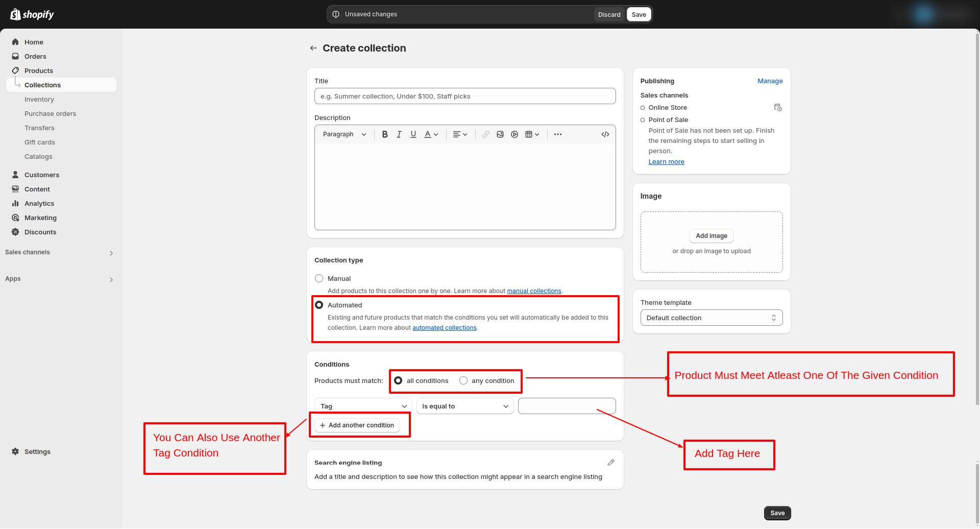Open text alignment options
980x529 pixels.
tap(460, 134)
